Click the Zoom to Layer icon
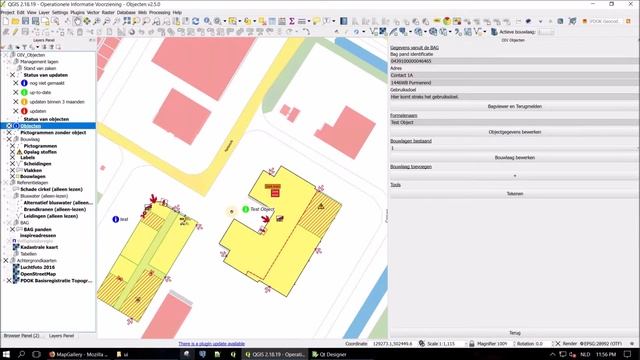This screenshot has height=360, width=640. [147, 21]
